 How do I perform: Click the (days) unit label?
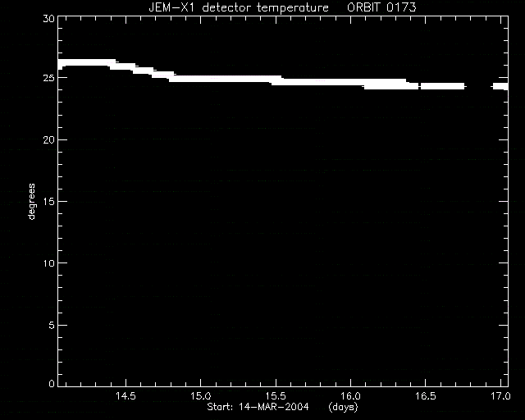[x=344, y=407]
